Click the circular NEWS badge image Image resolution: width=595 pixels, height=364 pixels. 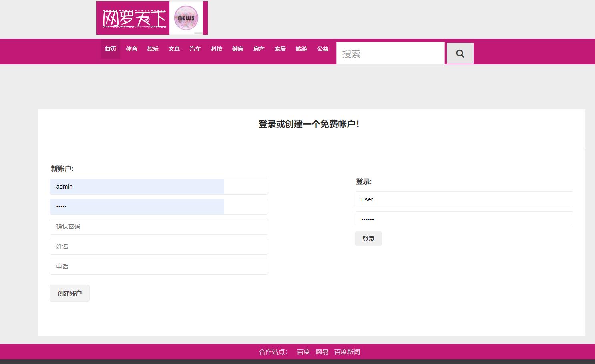187,18
